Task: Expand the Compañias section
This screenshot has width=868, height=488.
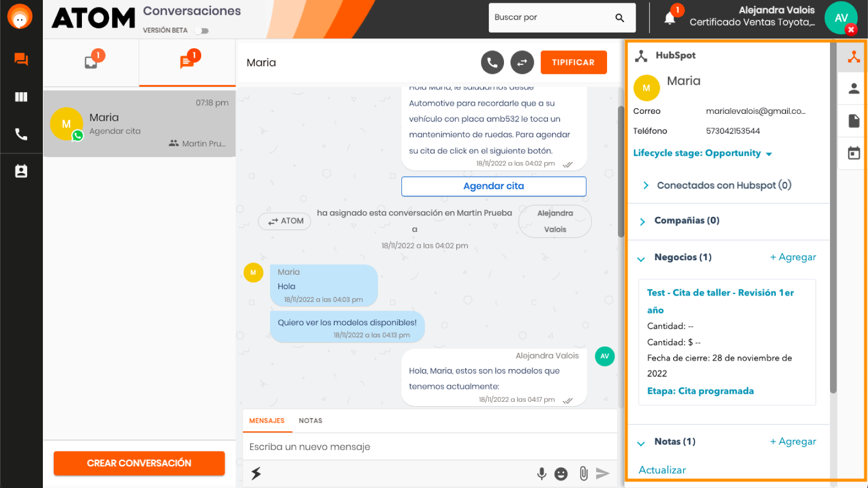Action: click(642, 221)
